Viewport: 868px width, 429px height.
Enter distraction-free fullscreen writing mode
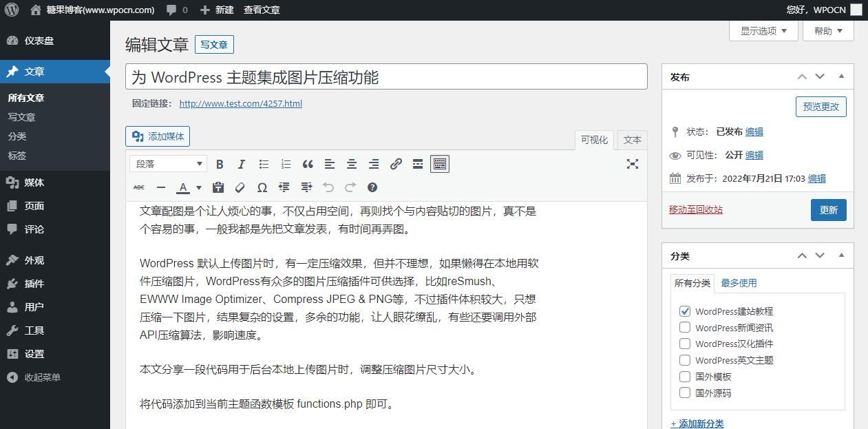click(x=633, y=164)
